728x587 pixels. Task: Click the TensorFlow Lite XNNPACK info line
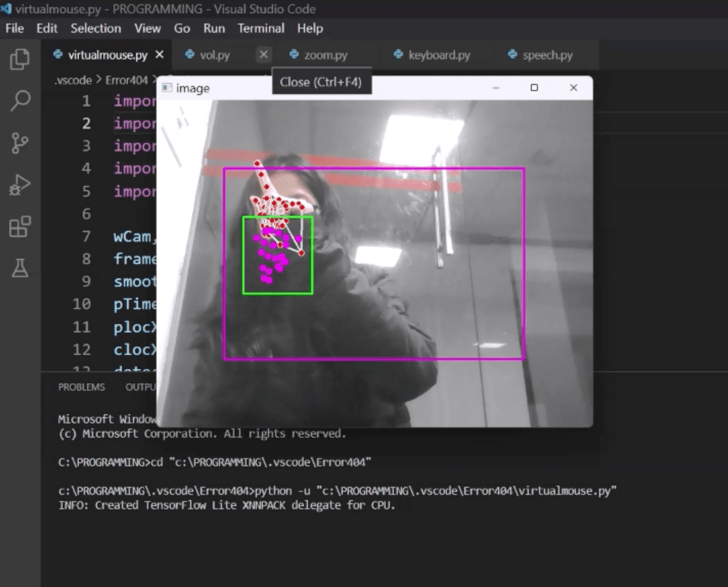[226, 505]
